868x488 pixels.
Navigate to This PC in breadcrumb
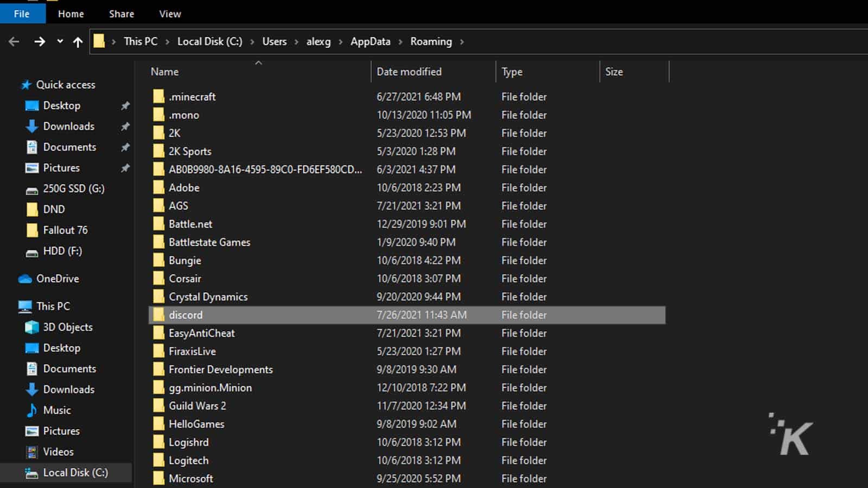pos(141,41)
